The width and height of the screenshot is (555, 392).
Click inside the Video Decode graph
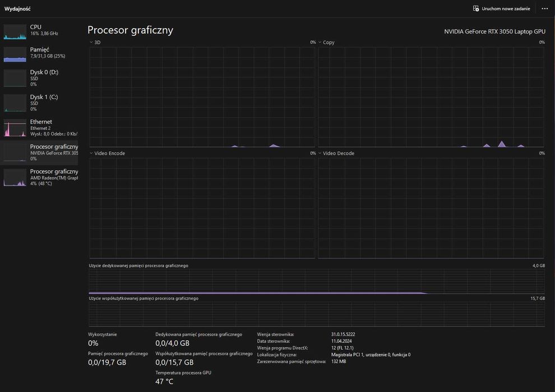(431, 208)
